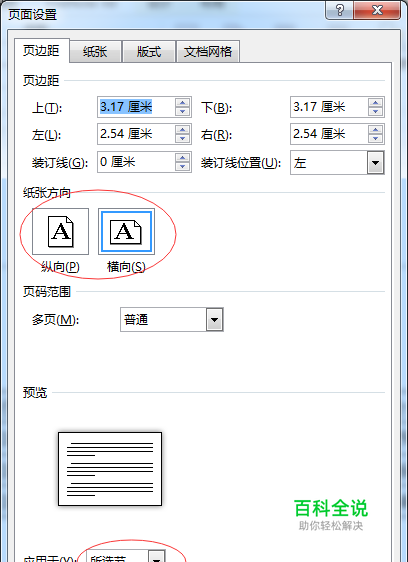The height and width of the screenshot is (562, 408).
Task: Click the 左 left margin input field
Action: point(136,134)
